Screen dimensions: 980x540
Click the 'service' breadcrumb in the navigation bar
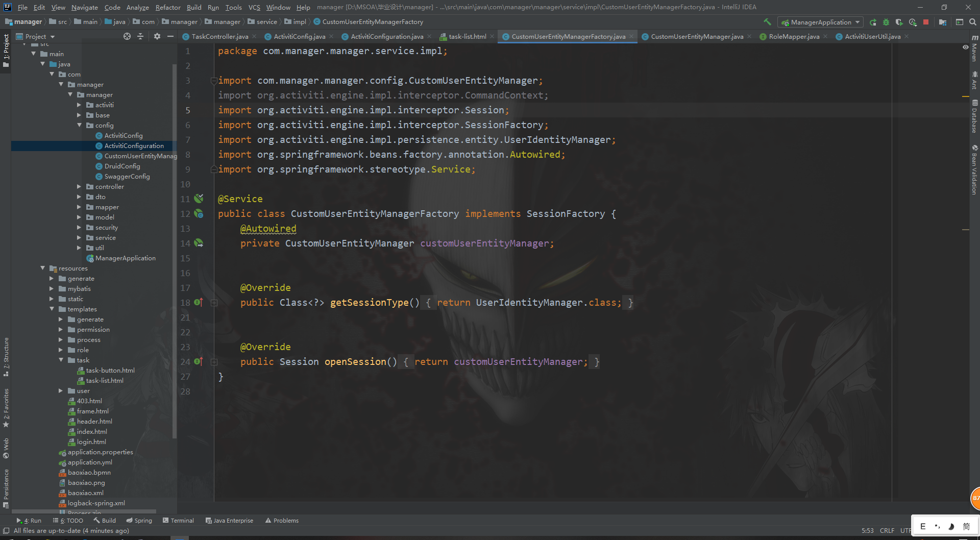266,22
